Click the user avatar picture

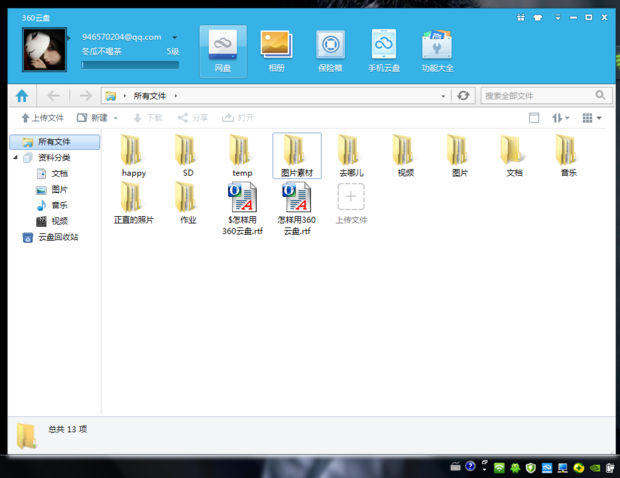point(44,49)
